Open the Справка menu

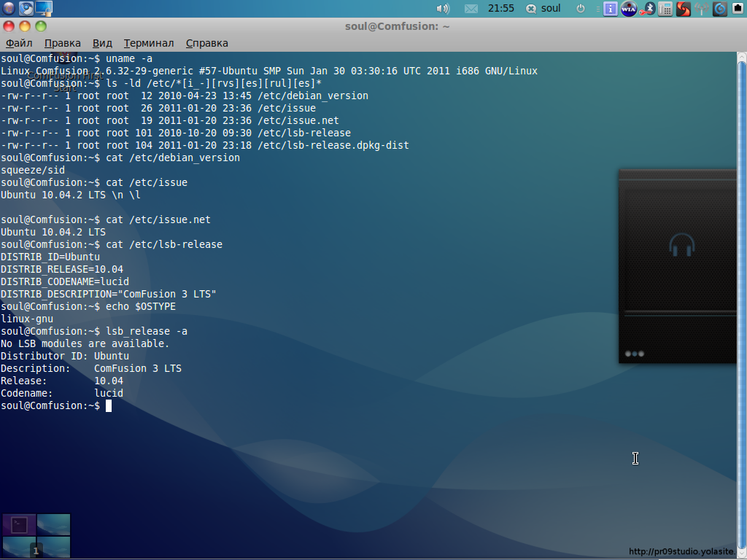coord(206,43)
